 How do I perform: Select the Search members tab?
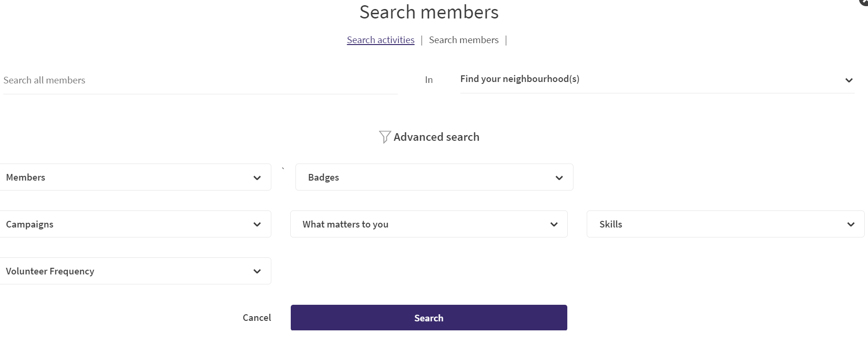[x=464, y=40]
